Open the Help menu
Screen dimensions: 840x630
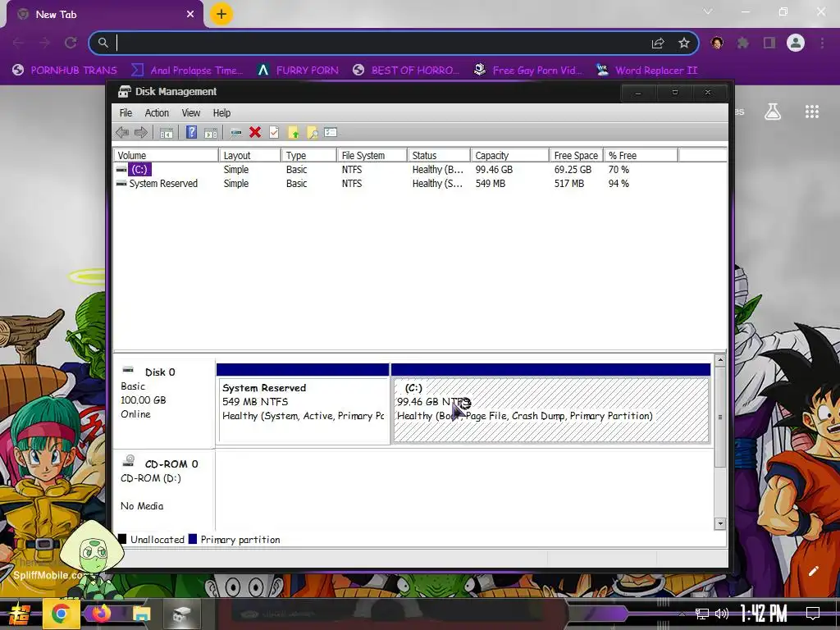(x=221, y=113)
